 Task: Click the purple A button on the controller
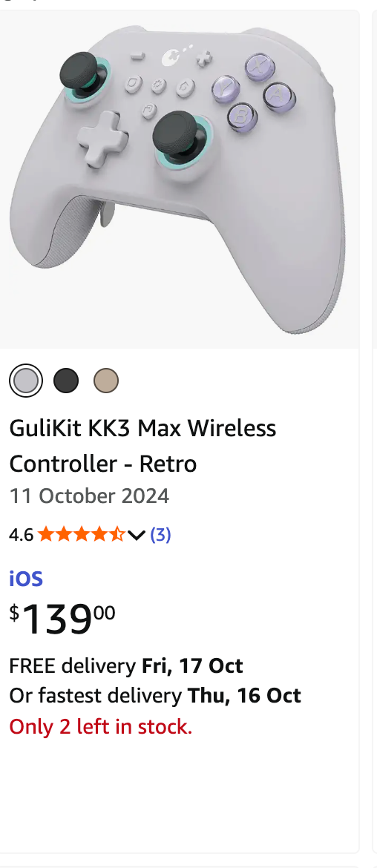(279, 95)
